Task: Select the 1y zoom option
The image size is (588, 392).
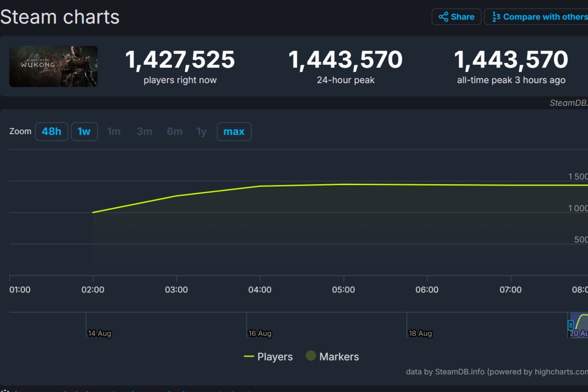Action: pos(201,131)
